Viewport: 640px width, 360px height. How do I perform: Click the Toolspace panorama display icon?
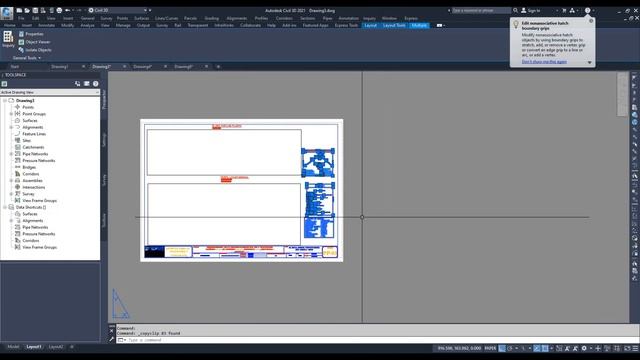[87, 84]
